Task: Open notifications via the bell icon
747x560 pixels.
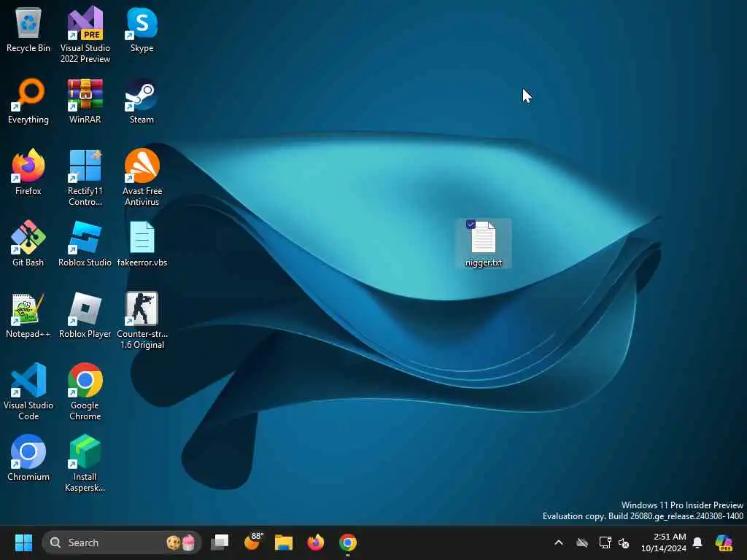Action: [697, 542]
